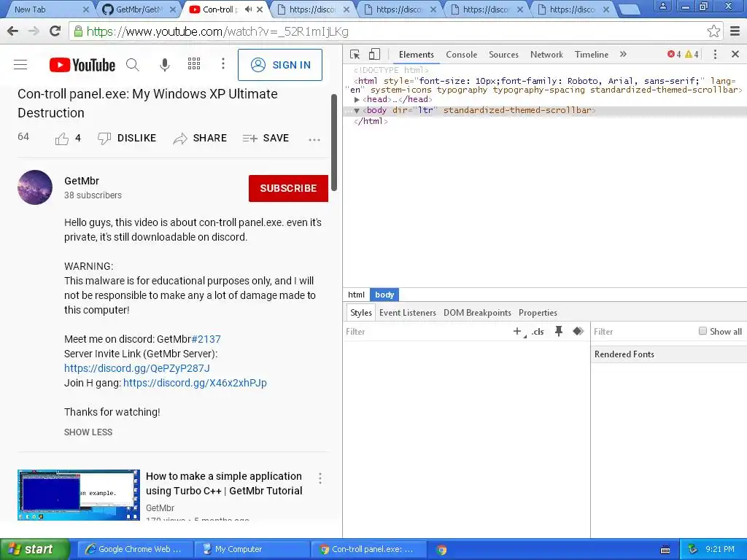Open Google Chrome Web taskbar item

click(135, 549)
